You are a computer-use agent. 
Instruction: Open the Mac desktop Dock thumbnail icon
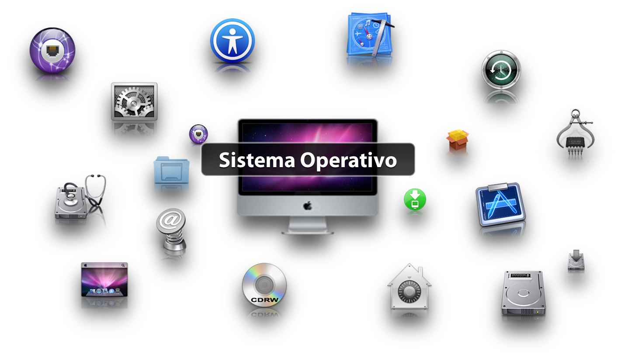104,279
